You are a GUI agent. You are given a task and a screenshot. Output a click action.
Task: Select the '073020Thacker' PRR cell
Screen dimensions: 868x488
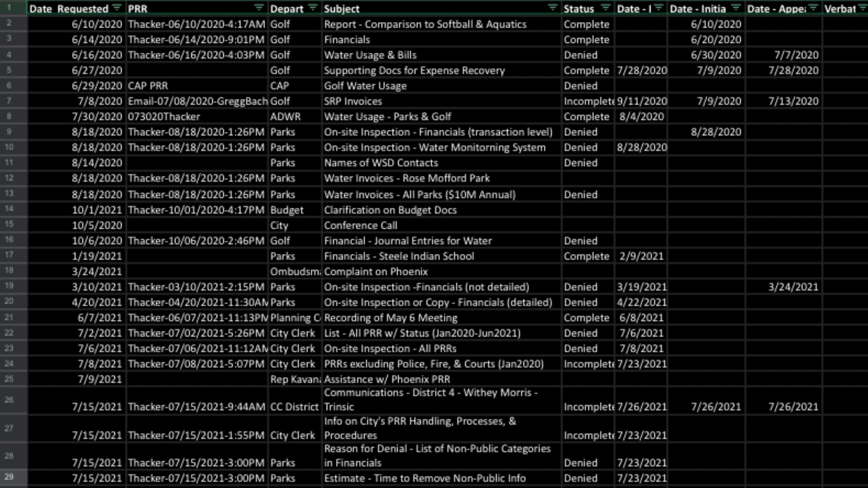click(164, 117)
